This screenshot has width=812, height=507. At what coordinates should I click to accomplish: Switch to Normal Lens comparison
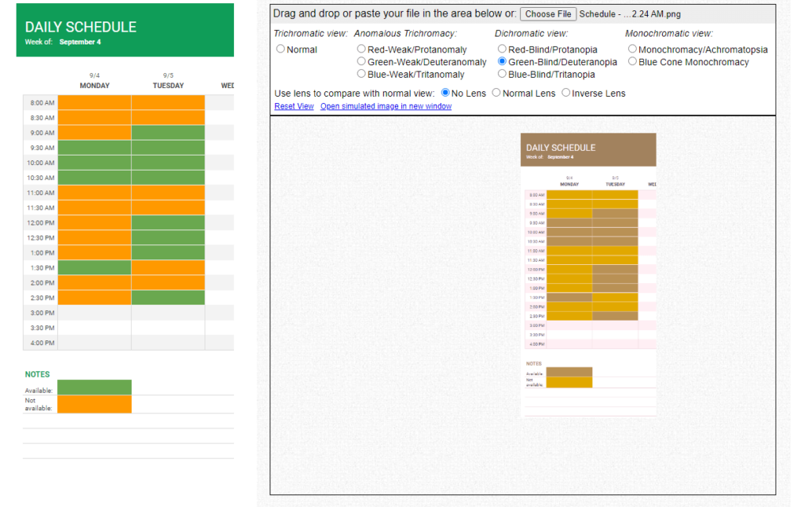[496, 93]
